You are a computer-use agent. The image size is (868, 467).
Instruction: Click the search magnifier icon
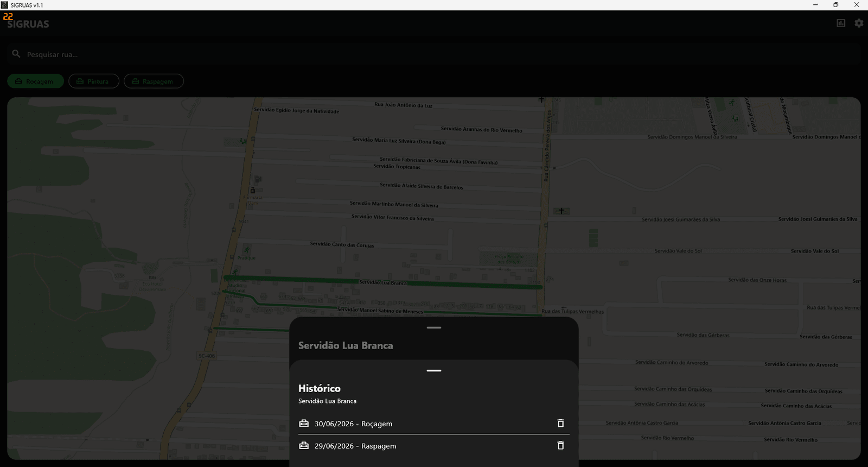pos(16,54)
